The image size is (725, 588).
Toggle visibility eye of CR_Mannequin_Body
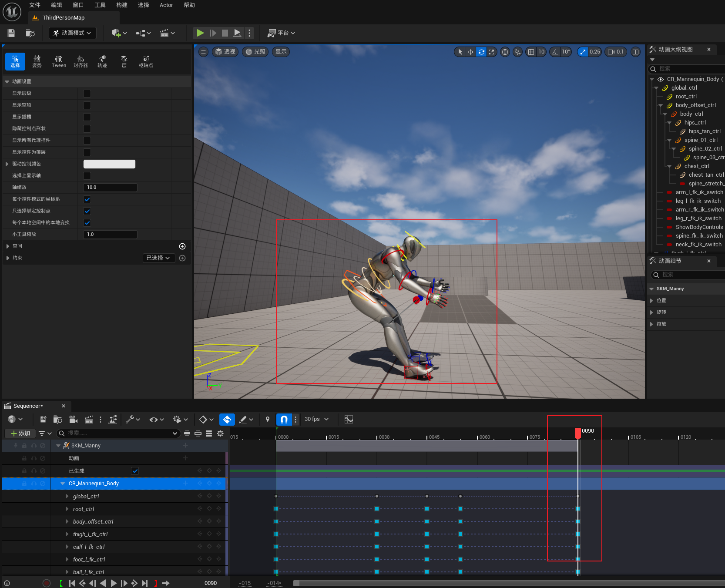661,79
